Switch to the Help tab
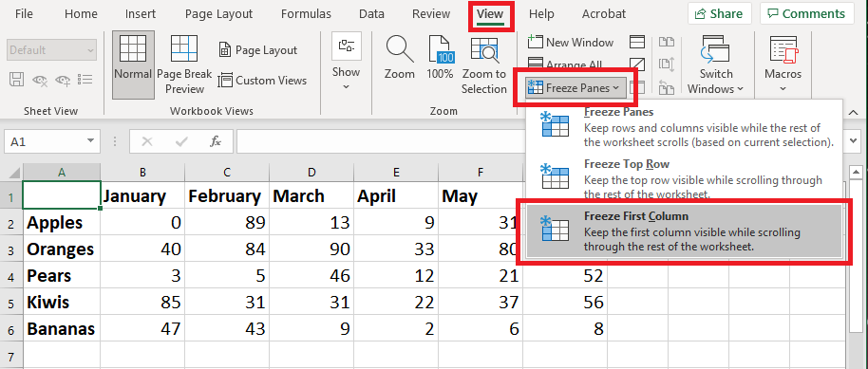This screenshot has height=369, width=868. tap(542, 14)
